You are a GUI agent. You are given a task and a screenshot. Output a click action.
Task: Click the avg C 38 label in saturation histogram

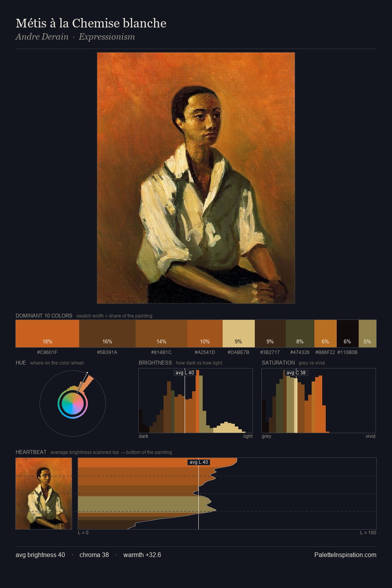pos(296,373)
